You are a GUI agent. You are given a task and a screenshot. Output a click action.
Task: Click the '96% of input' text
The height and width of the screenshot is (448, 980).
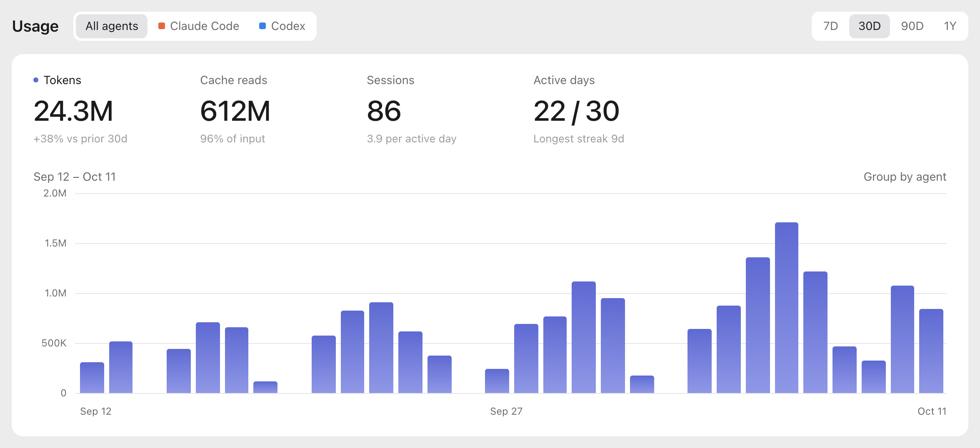232,139
